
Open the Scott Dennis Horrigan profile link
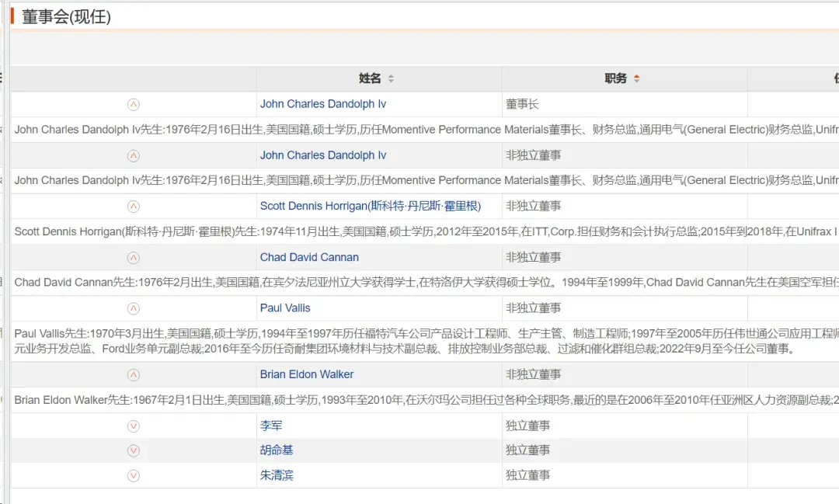[371, 206]
